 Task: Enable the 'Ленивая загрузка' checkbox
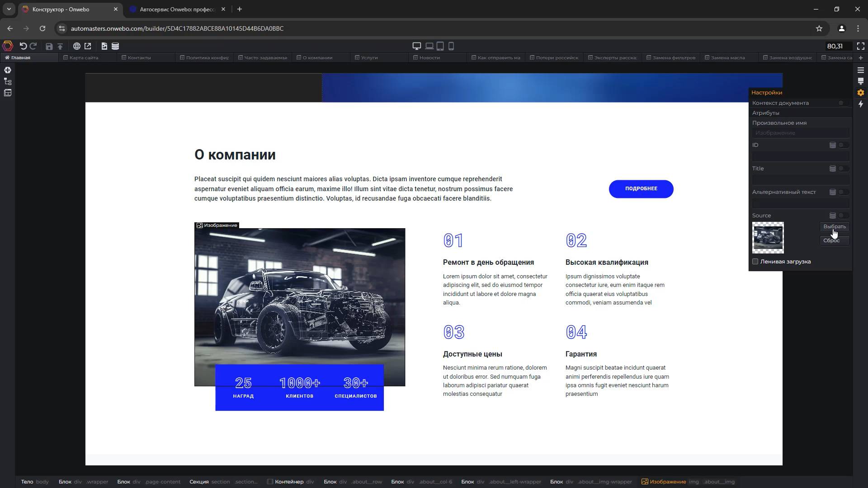[755, 261]
